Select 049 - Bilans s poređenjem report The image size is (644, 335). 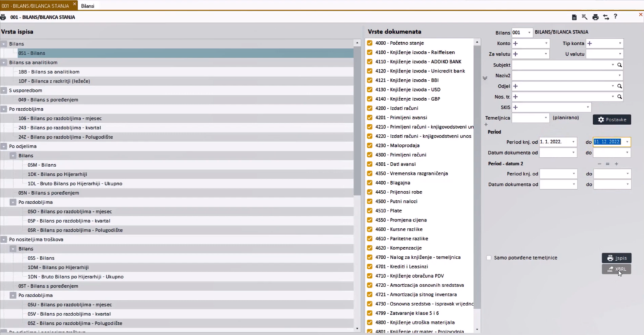(x=43, y=99)
